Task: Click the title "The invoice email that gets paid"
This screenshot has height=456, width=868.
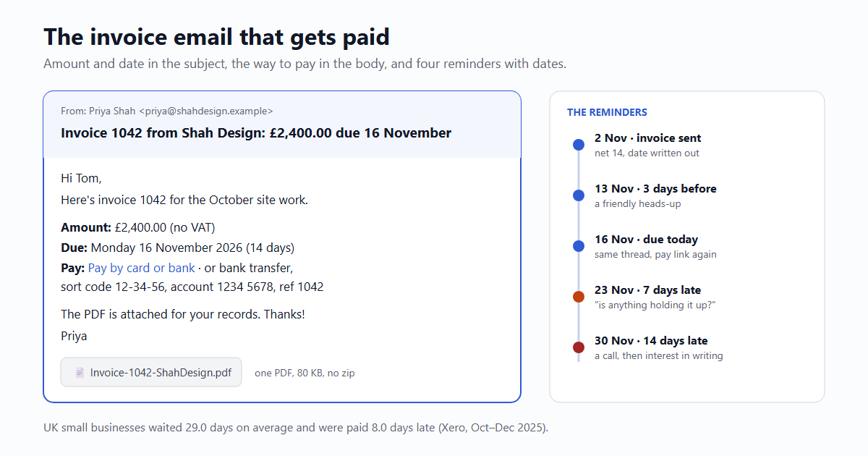Action: coord(217,37)
